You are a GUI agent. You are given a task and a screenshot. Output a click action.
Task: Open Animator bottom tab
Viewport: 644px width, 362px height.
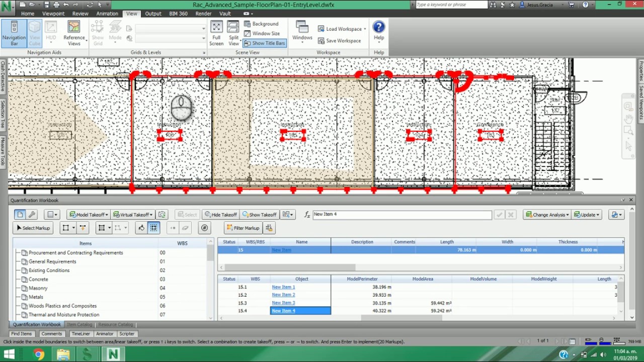point(105,334)
